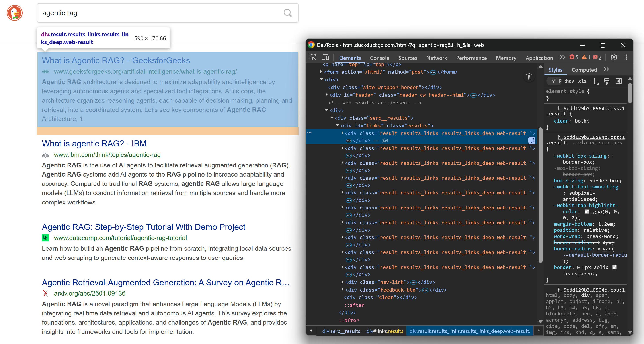
Task: Switch to the Computed tab
Action: [584, 70]
